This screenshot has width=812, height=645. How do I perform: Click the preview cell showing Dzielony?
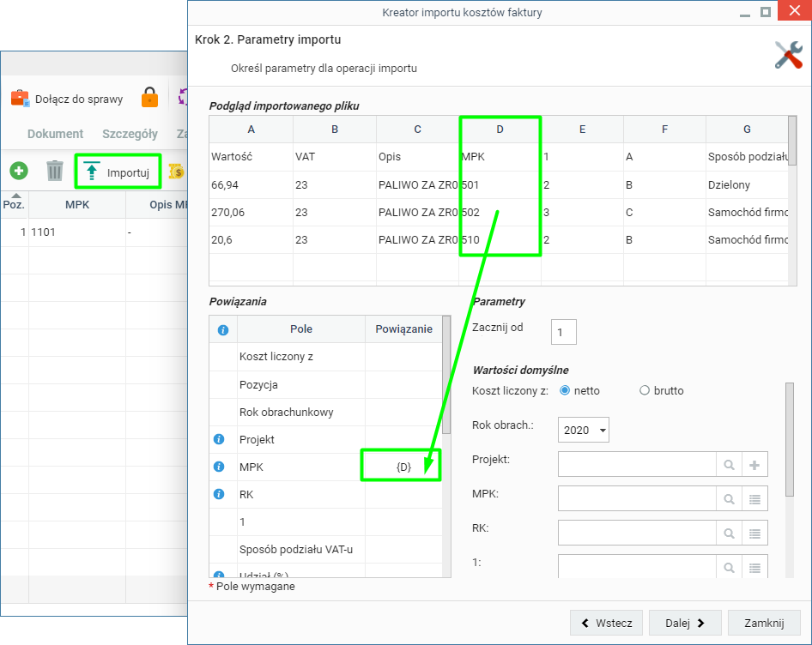pos(747,184)
